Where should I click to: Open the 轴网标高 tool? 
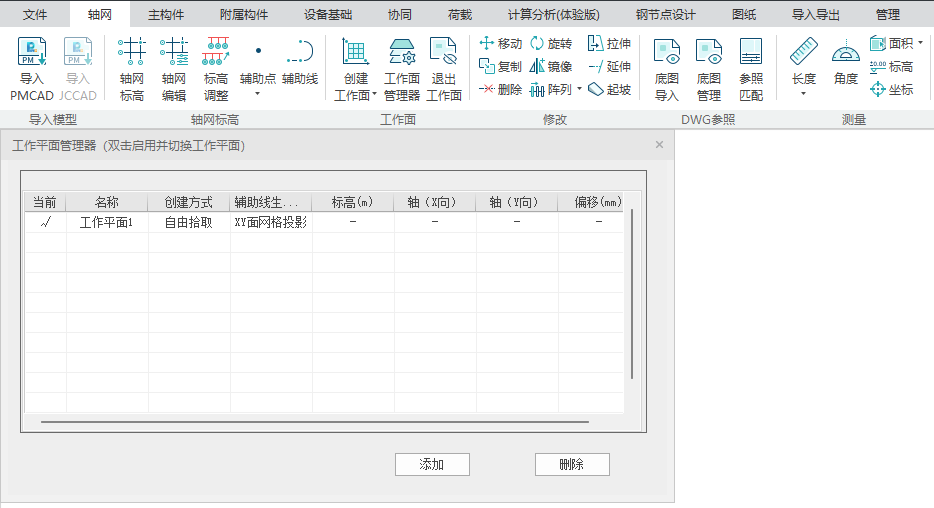coord(132,68)
